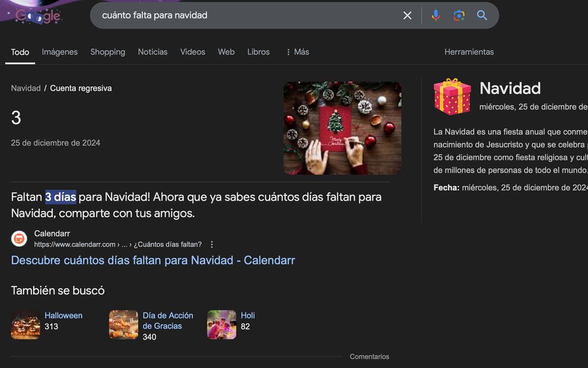The image size is (588, 368).
Task: Open the Halloween countdown suggestion
Action: [63, 316]
